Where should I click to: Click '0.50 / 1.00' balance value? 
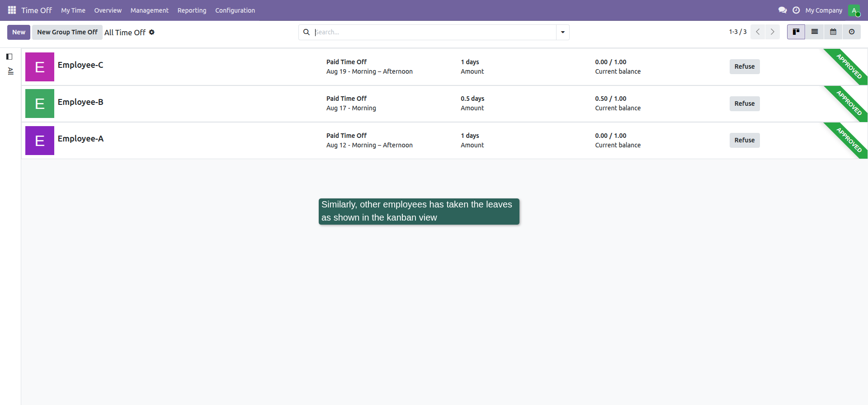coord(611,99)
